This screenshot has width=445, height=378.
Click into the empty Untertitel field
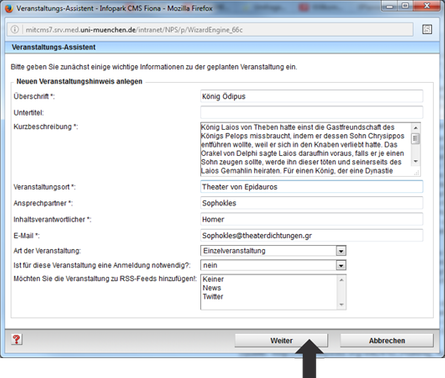[x=312, y=112]
